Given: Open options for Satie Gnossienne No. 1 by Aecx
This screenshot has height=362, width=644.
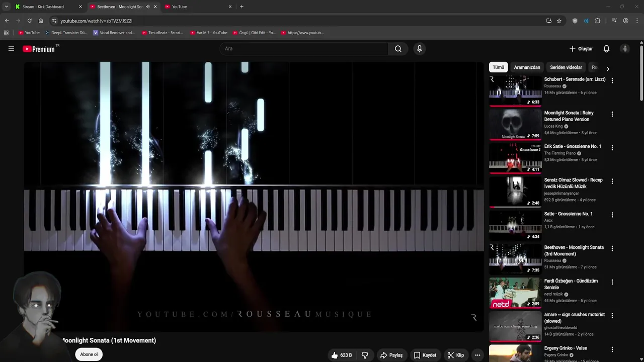Looking at the screenshot, I should pos(612,215).
